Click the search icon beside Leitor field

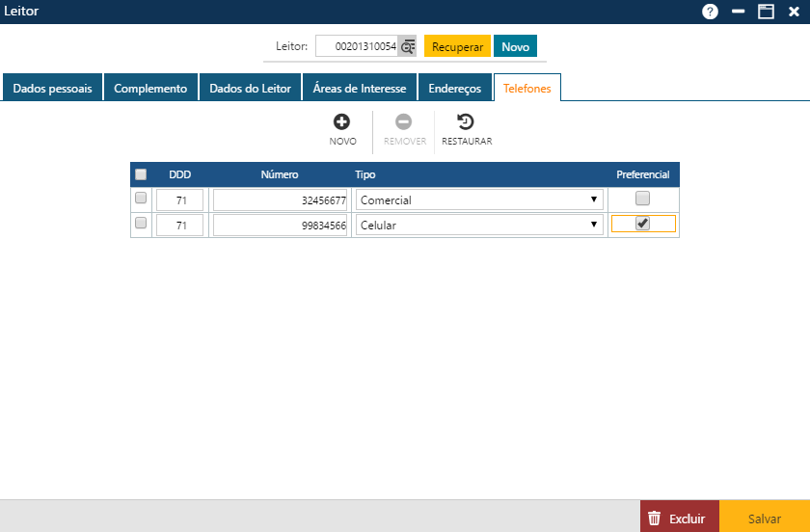(x=408, y=46)
